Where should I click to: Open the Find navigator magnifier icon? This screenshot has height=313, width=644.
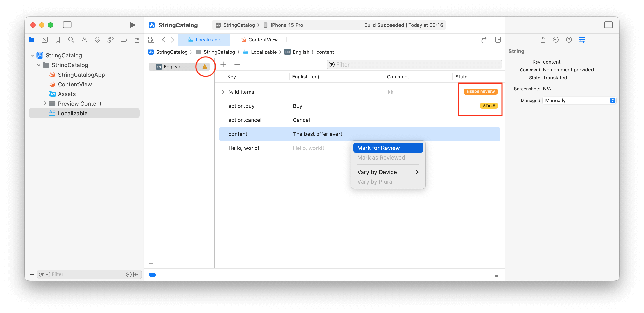[71, 39]
